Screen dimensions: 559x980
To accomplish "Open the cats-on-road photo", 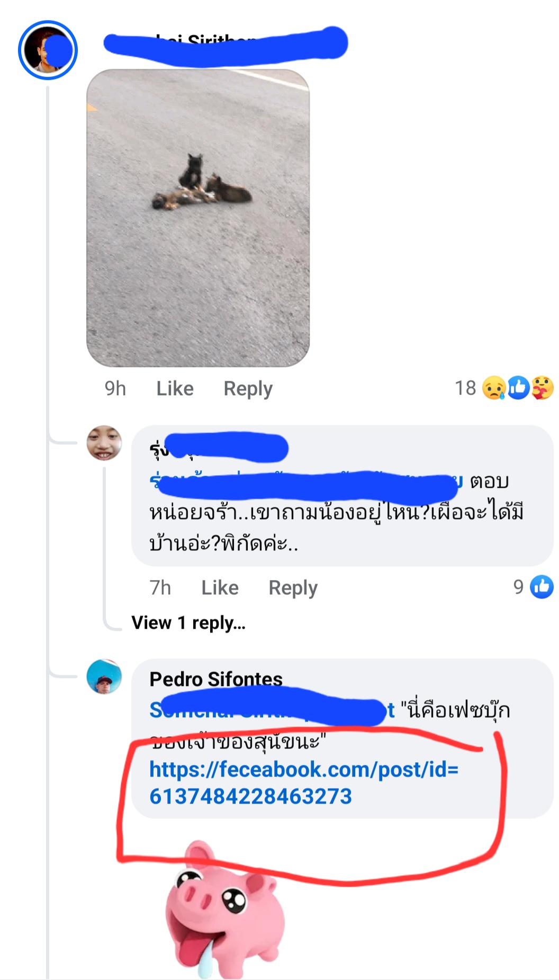I will click(198, 218).
